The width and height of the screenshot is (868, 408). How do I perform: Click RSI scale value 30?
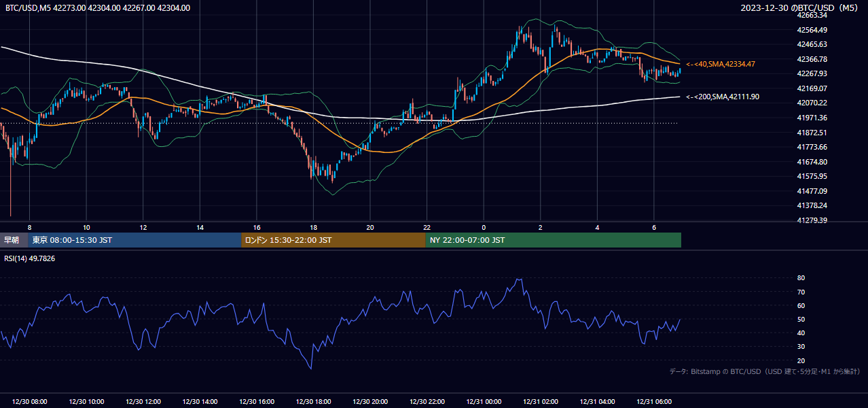click(x=801, y=346)
